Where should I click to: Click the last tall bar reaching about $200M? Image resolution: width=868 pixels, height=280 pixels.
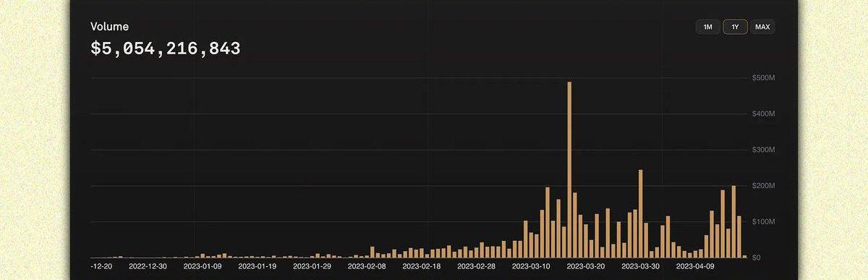pos(733,221)
